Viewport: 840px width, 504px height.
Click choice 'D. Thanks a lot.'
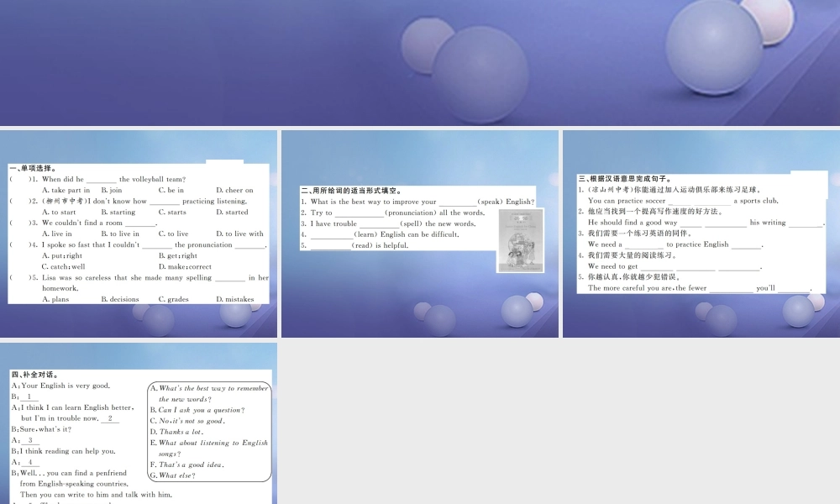tap(176, 432)
